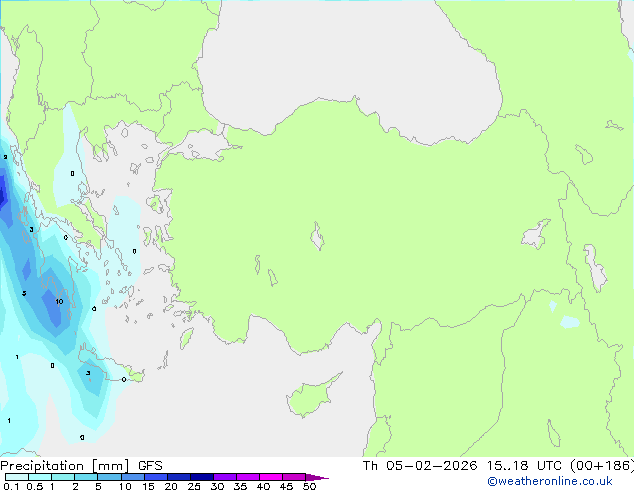Click the 'Th 05-02-2026' date text
The image size is (634, 490).
(x=420, y=466)
